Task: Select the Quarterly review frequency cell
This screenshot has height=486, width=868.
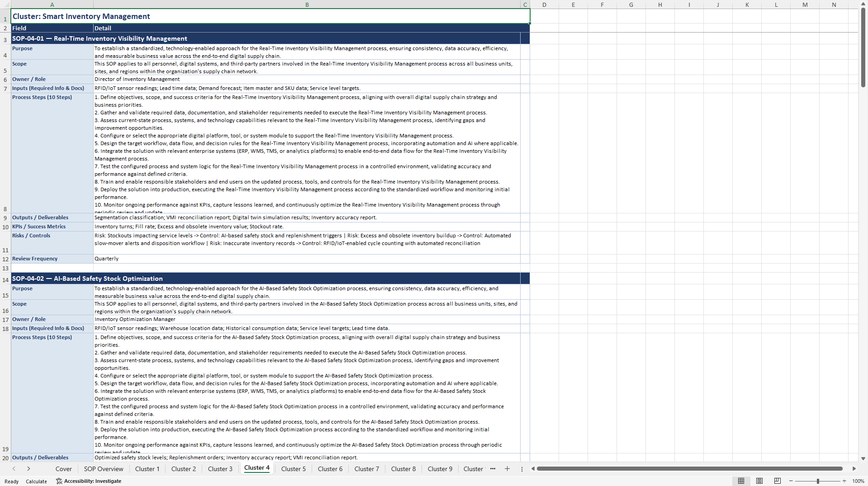Action: click(307, 259)
